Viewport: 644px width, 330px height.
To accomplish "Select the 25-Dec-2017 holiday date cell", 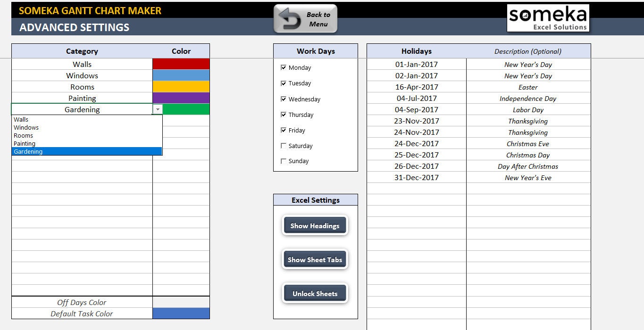I will coord(417,155).
